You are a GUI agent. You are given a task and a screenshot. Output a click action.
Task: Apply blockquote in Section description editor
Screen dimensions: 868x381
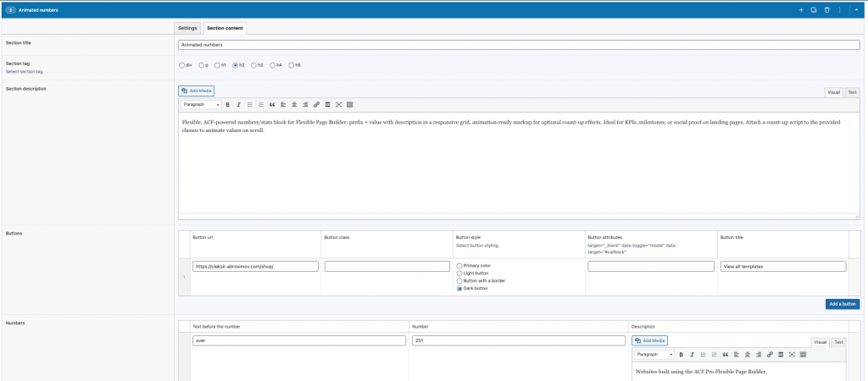[x=272, y=104]
